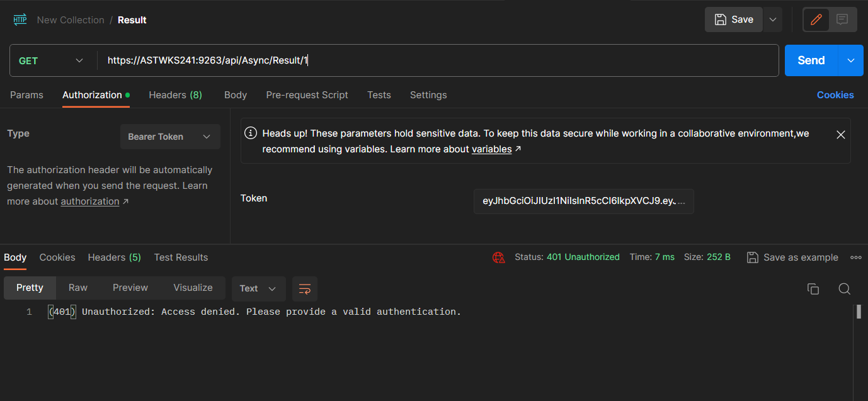The height and width of the screenshot is (401, 868).
Task: Select the Visualize view mode
Action: click(x=193, y=288)
